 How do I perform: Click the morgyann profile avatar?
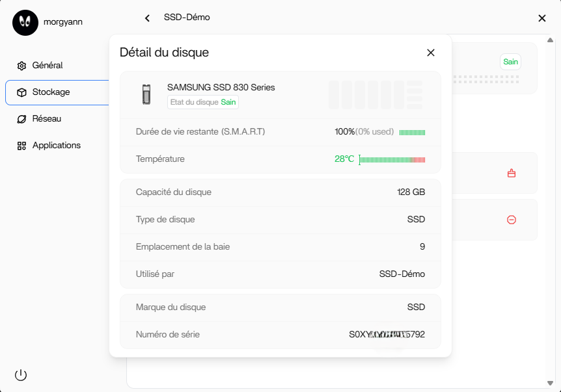[25, 23]
